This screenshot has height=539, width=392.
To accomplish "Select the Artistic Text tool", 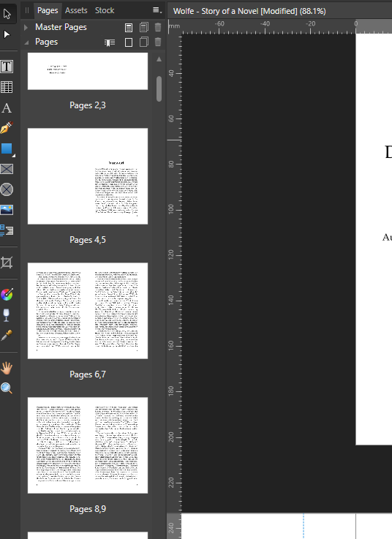I will tap(7, 108).
